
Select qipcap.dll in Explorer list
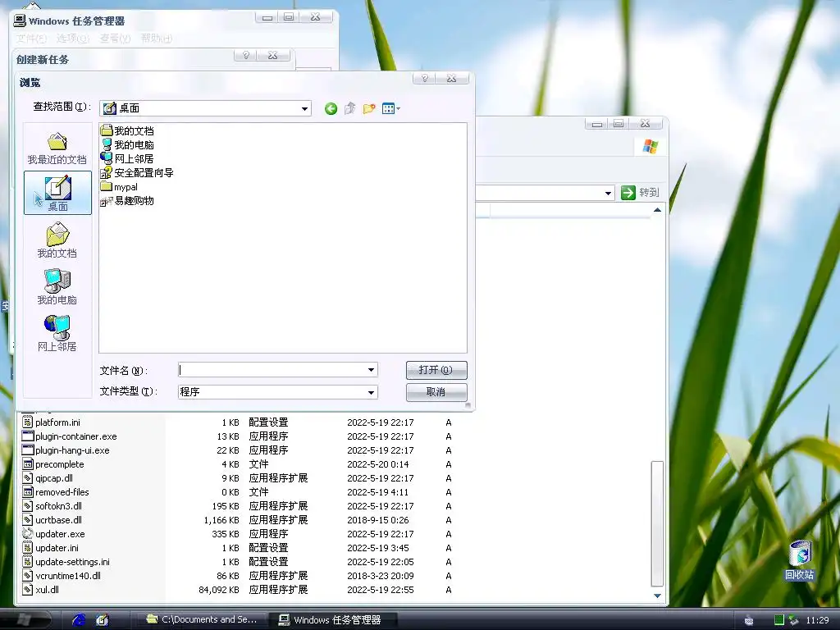point(48,478)
